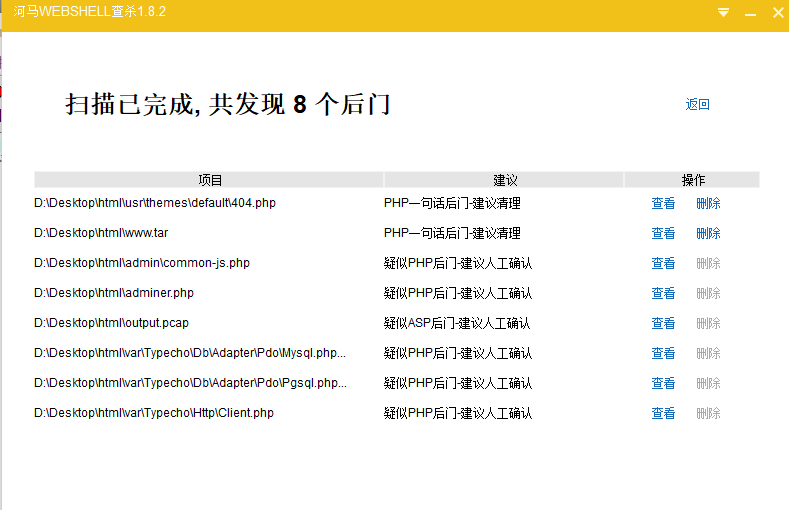View the output.pcap result details
The height and width of the screenshot is (510, 789).
pos(663,323)
